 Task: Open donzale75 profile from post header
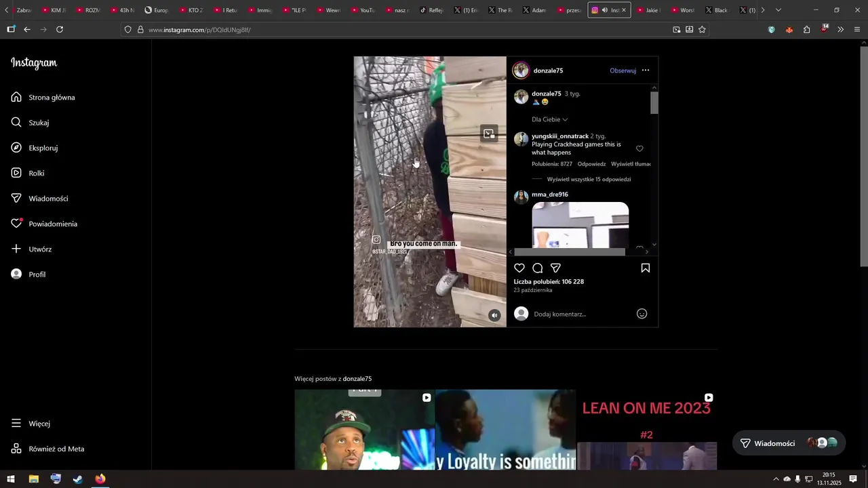pyautogui.click(x=548, y=70)
